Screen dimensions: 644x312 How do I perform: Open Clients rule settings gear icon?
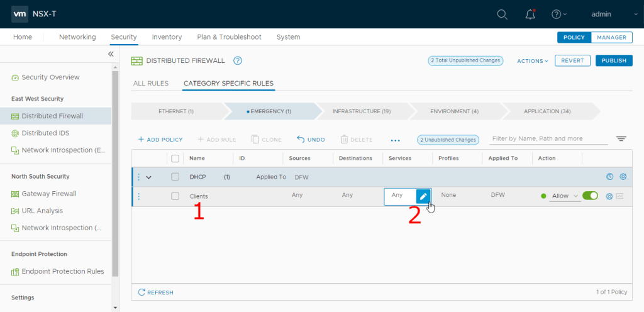click(609, 196)
